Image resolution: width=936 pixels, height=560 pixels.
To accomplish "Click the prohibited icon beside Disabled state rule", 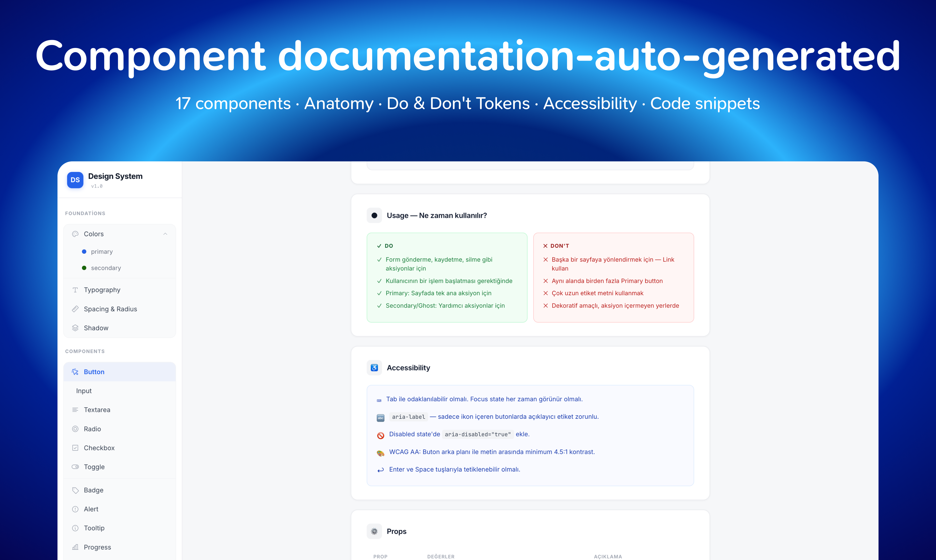I will [x=381, y=435].
